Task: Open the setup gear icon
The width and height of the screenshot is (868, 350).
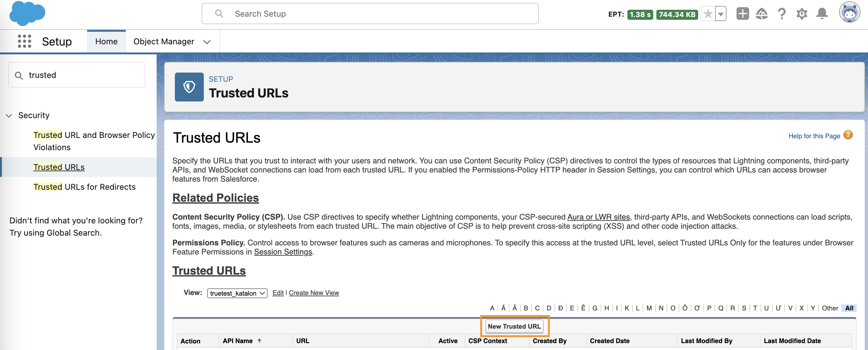Action: tap(802, 14)
